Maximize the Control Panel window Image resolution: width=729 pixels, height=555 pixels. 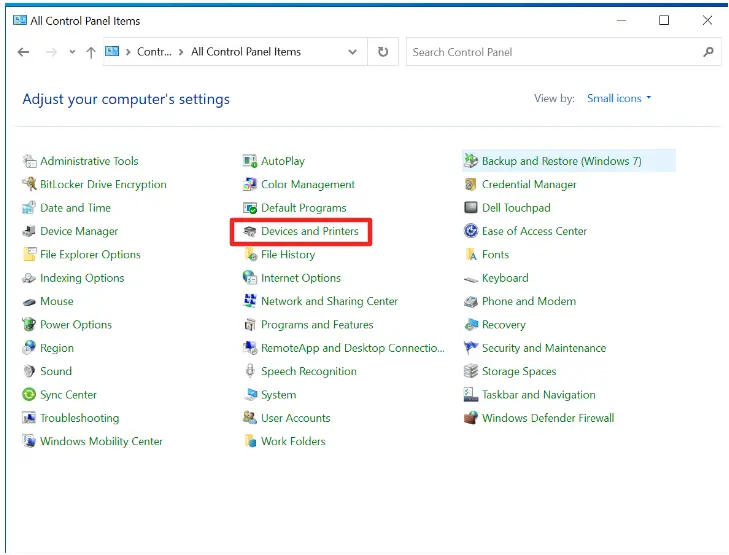[664, 20]
